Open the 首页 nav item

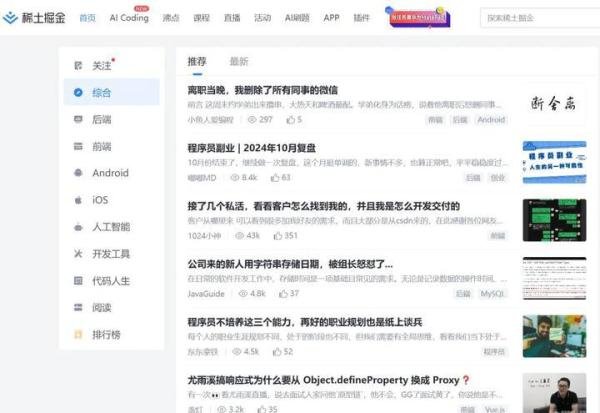[87, 18]
